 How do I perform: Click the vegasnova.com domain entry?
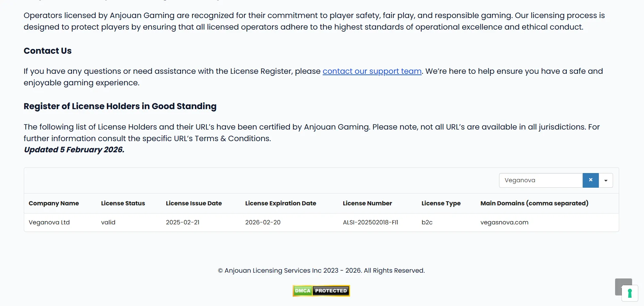click(505, 222)
